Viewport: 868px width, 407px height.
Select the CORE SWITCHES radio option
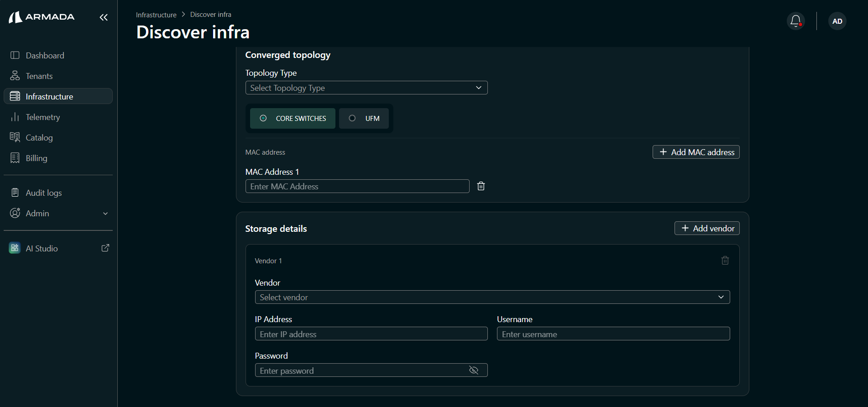(x=293, y=119)
